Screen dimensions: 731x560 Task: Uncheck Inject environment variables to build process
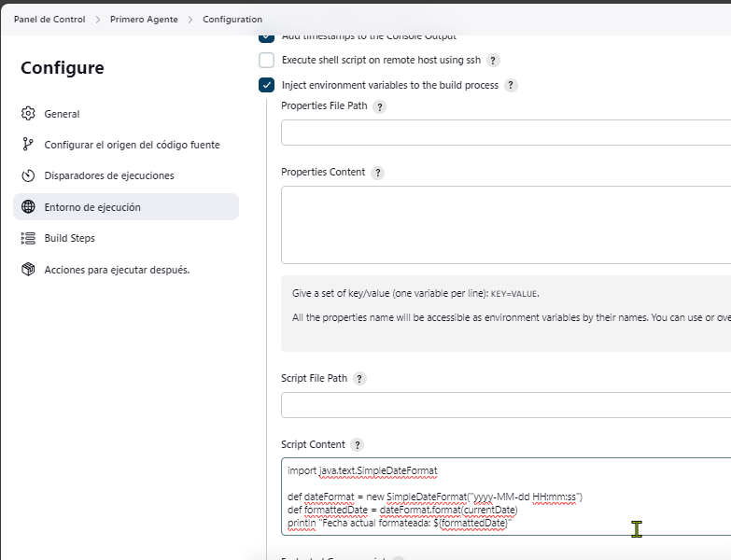[267, 85]
